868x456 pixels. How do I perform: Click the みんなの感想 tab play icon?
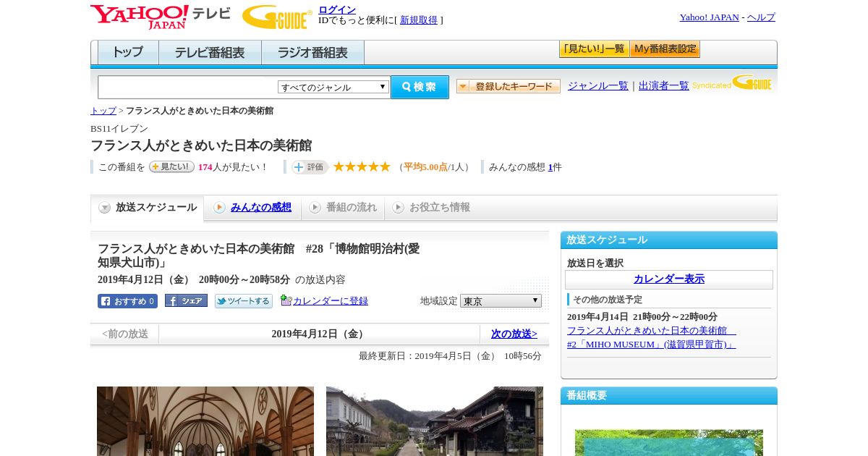pos(220,208)
